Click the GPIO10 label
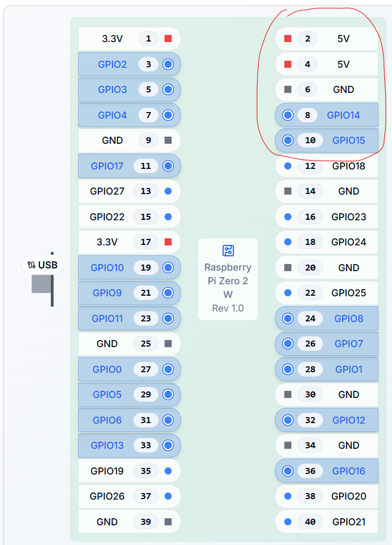 coord(107,268)
